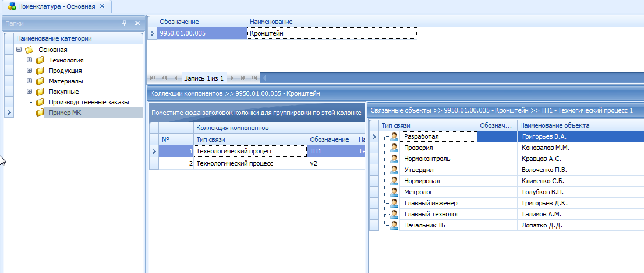The width and height of the screenshot is (644, 273).
Task: Click the Главный инженер user icon
Action: coord(395,203)
